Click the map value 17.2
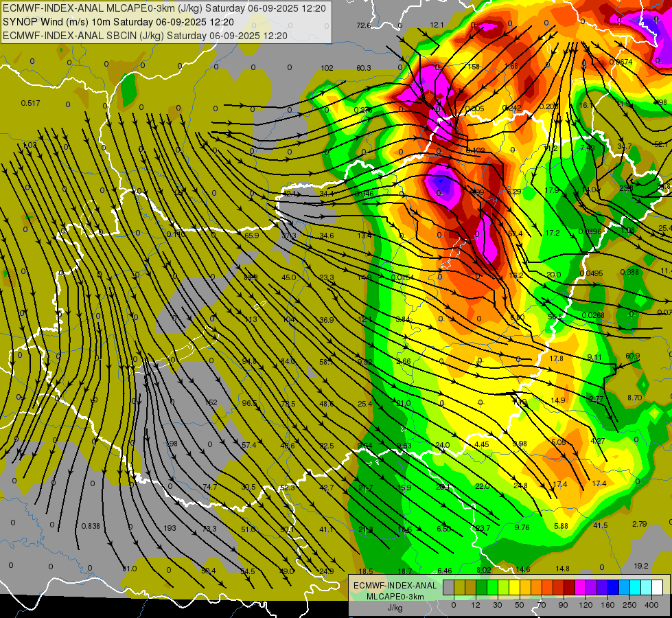Image resolution: width=672 pixels, height=618 pixels. [553, 233]
